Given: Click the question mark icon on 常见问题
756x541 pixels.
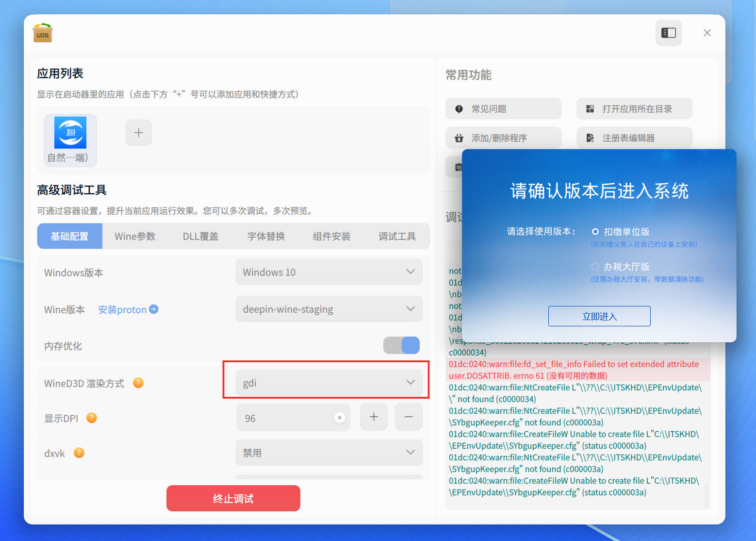Looking at the screenshot, I should (x=459, y=109).
